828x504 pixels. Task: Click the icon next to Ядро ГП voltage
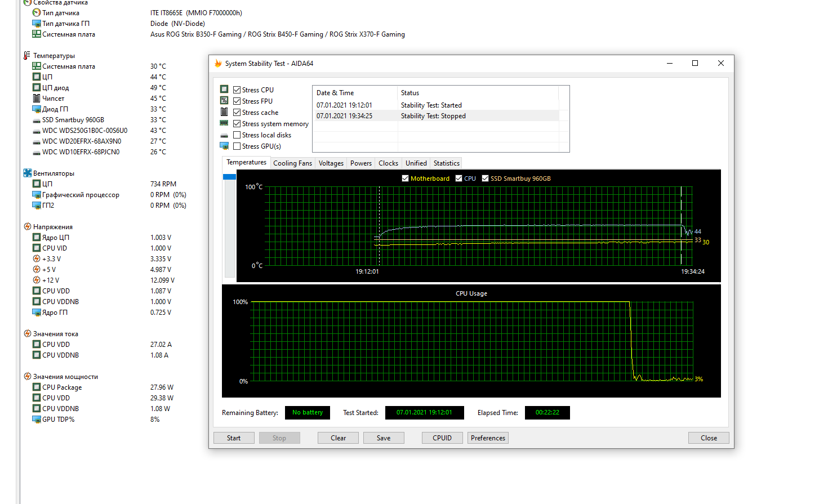[37, 312]
